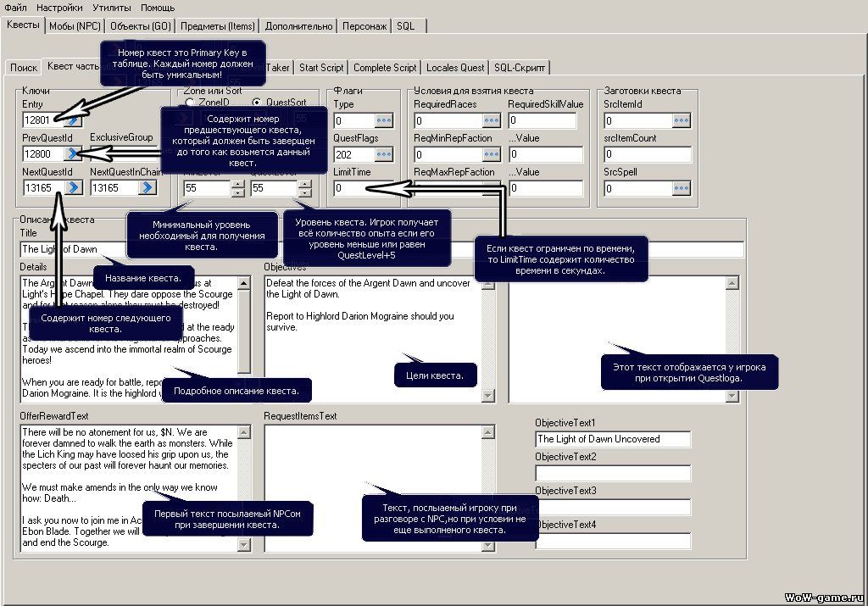Click the PrevQuestId field containing 12800
The height and width of the screenshot is (606, 868).
point(43,154)
